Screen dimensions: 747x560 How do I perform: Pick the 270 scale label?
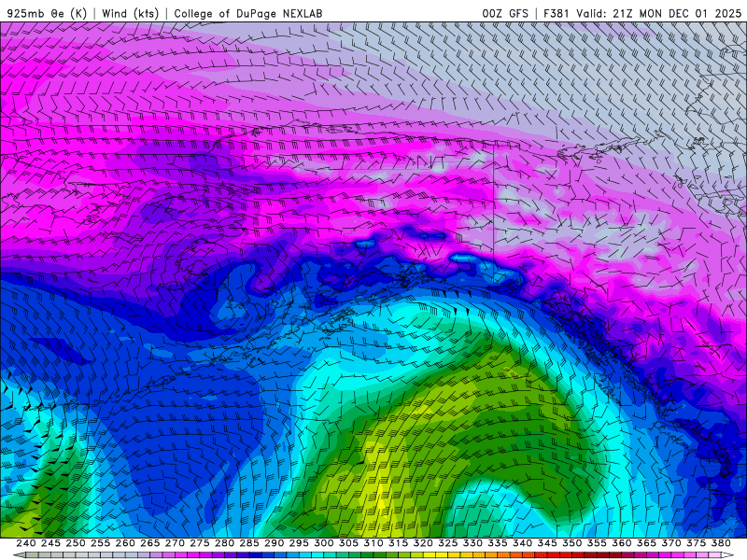tap(175, 543)
